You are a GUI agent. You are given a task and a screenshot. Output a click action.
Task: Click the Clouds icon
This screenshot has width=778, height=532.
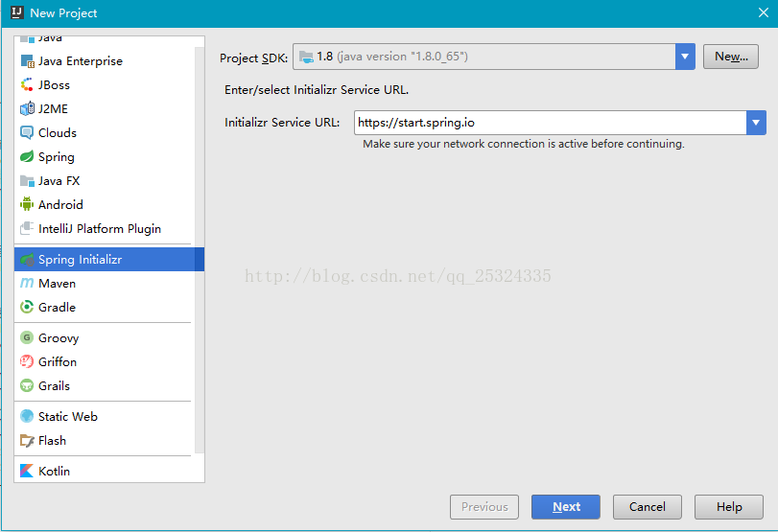click(27, 133)
